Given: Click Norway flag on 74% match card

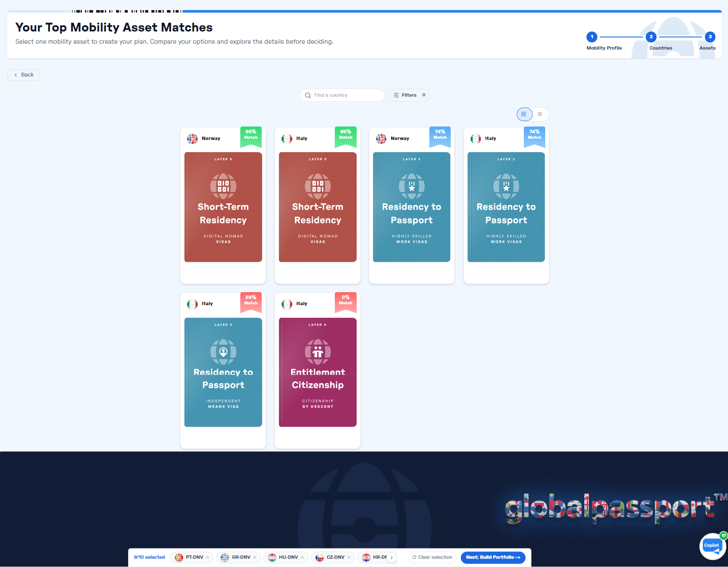Looking at the screenshot, I should pyautogui.click(x=381, y=139).
